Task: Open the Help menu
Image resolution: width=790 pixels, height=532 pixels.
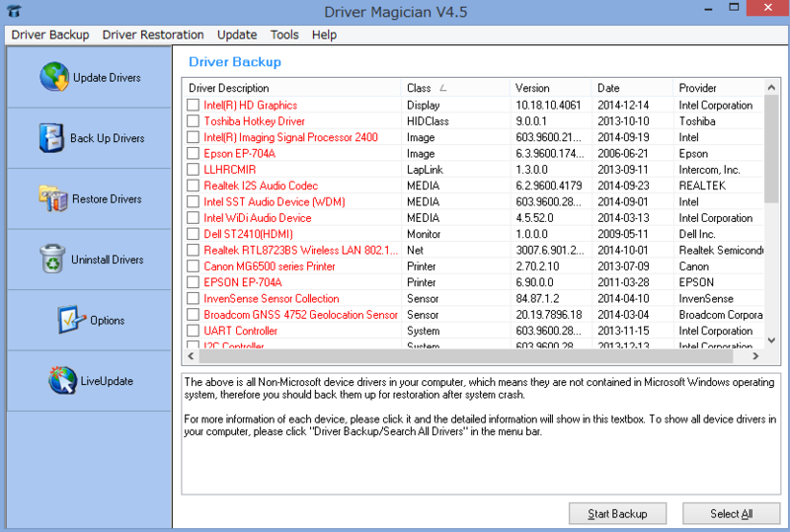Action: pyautogui.click(x=324, y=35)
